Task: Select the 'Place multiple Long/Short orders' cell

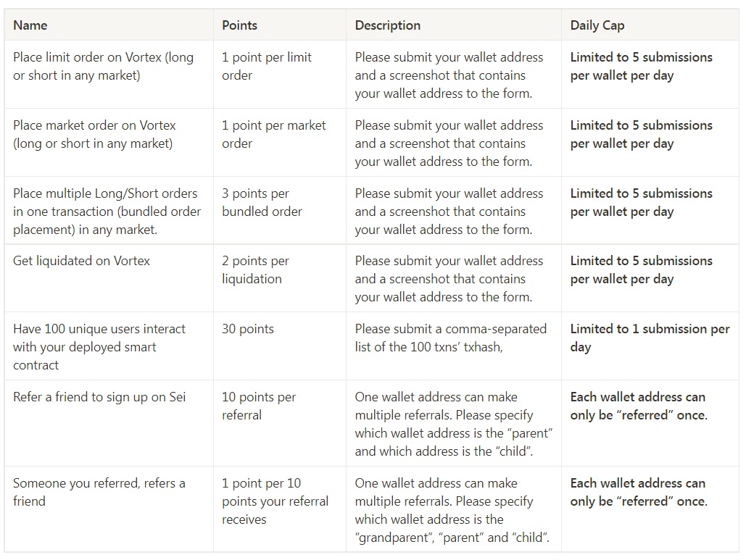Action: [x=107, y=211]
